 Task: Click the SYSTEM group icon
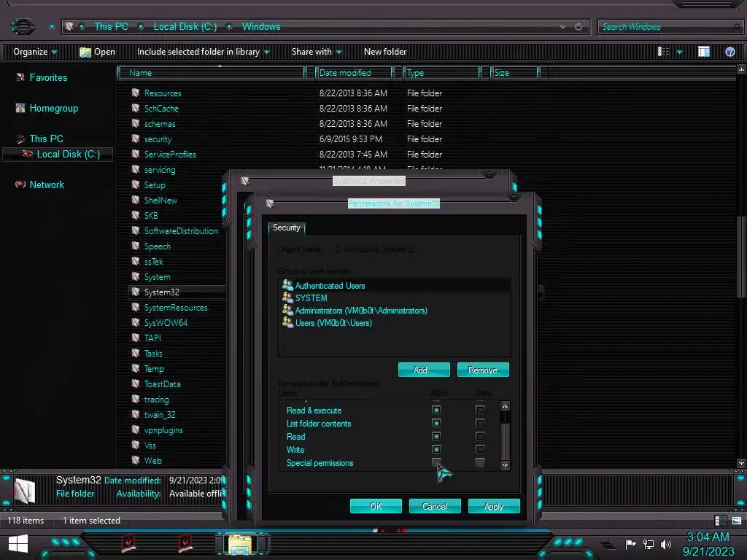[287, 297]
